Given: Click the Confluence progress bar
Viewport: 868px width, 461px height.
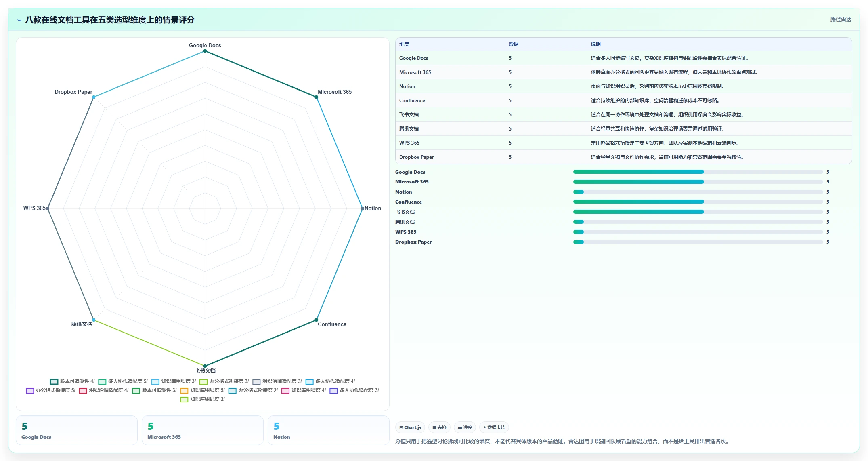Looking at the screenshot, I should pyautogui.click(x=698, y=202).
